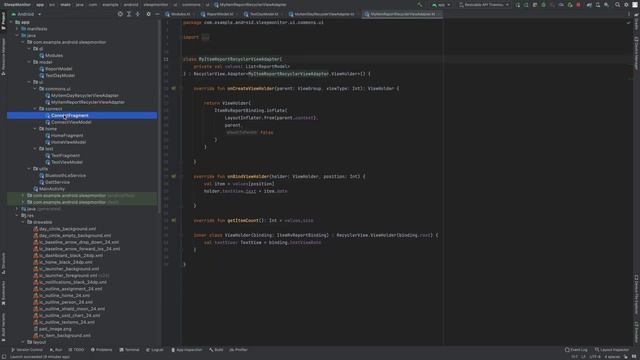Toggle tool window bars corner icon
Screen dimensions: 640x360
(3, 357)
